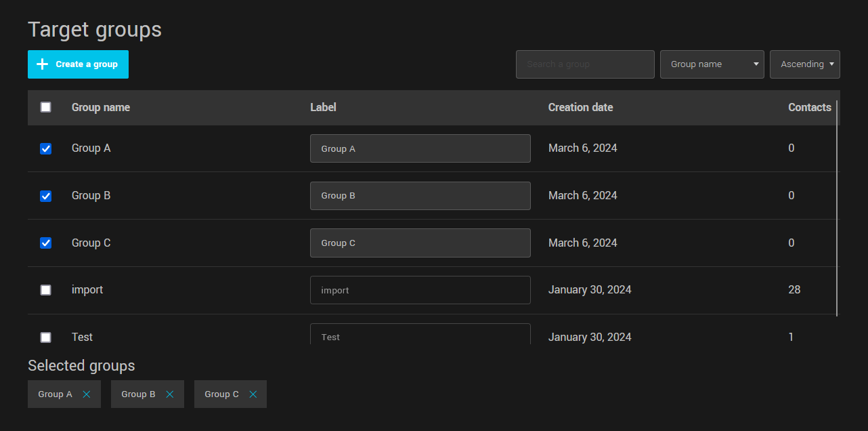Click the Create a group button
This screenshot has height=431, width=868.
[78, 64]
